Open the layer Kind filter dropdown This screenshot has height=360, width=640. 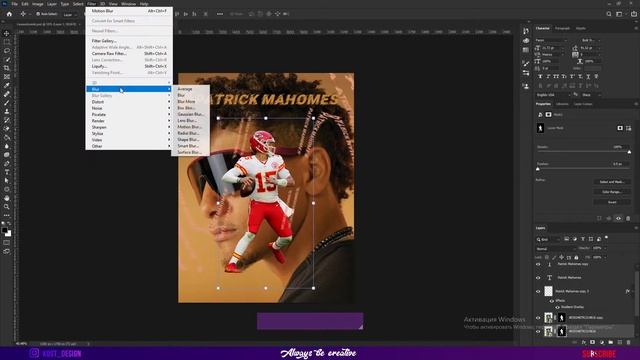click(x=549, y=239)
